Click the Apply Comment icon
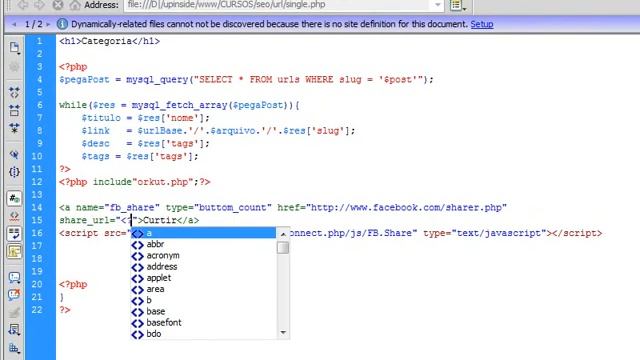 tap(14, 278)
